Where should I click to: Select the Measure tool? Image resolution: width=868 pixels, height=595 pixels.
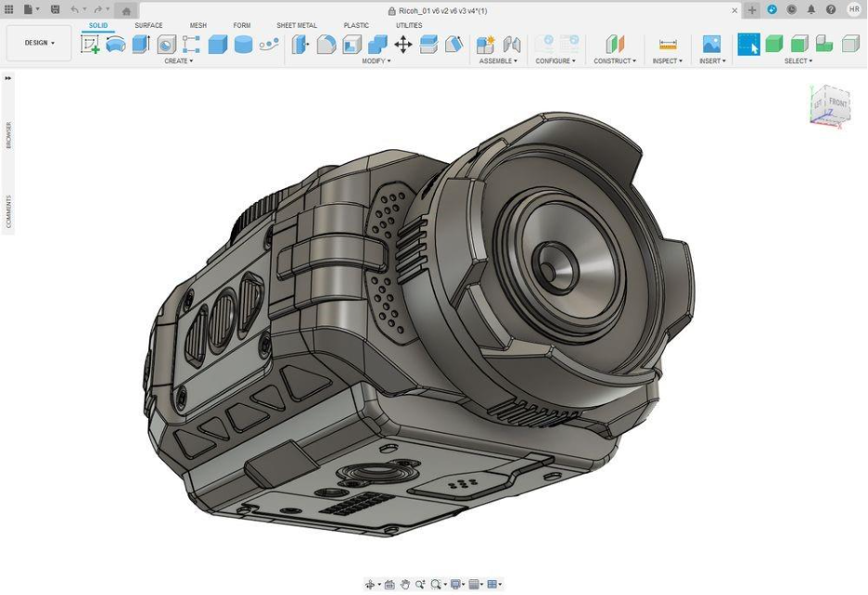pos(668,44)
